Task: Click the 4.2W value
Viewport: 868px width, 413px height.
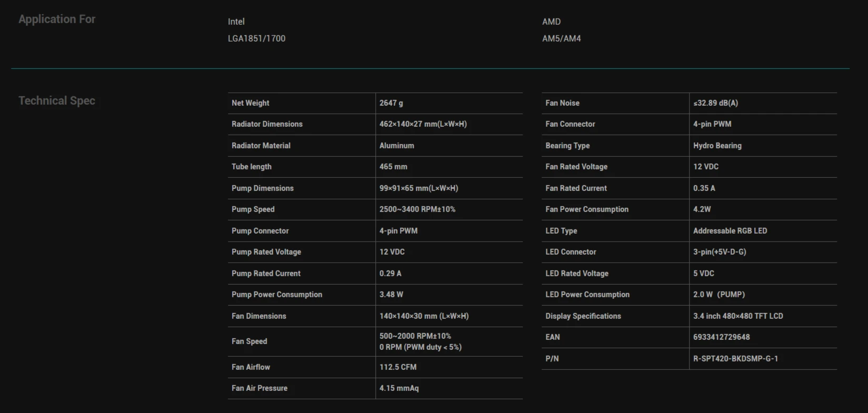Action: (702, 209)
